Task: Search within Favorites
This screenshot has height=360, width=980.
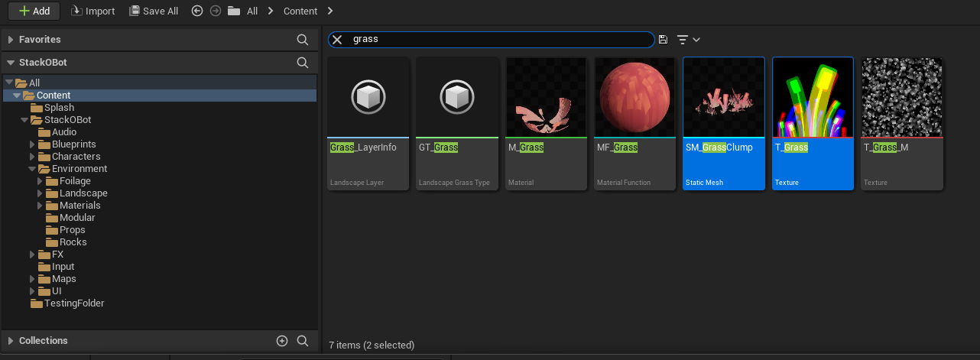Action: point(303,39)
